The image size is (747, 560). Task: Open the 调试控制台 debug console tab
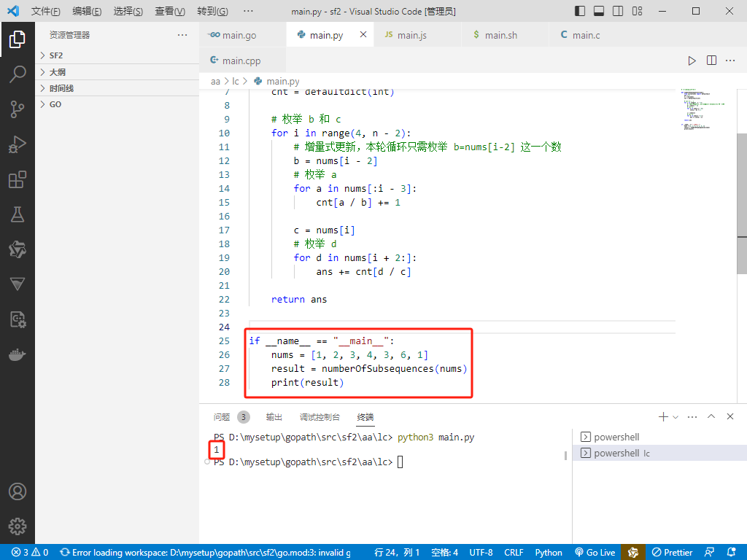coord(320,417)
